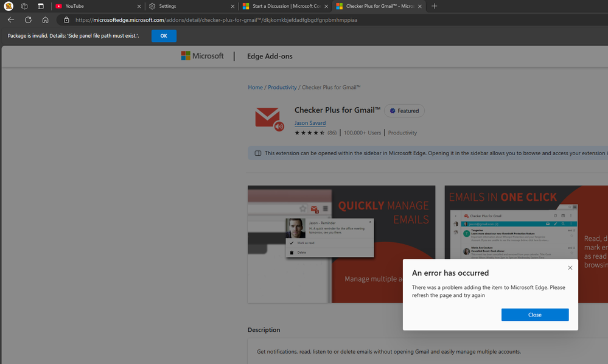
Task: Close the Settings tab
Action: pyautogui.click(x=232, y=6)
